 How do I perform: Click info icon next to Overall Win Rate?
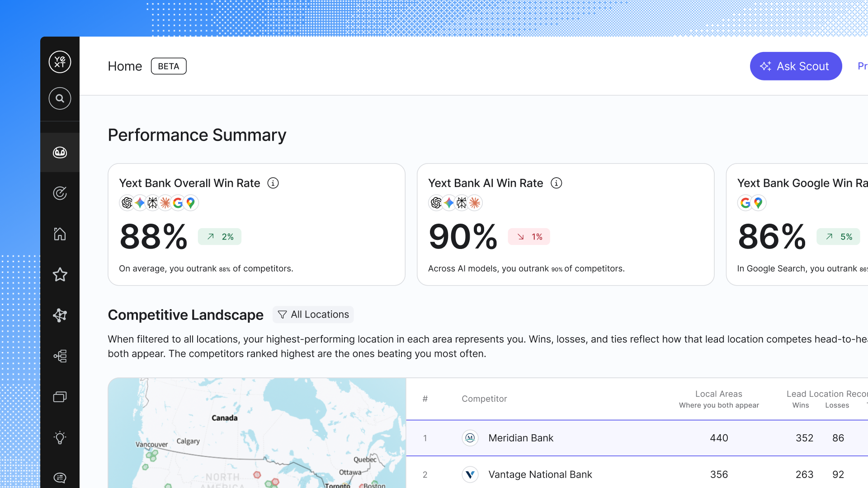pyautogui.click(x=273, y=183)
